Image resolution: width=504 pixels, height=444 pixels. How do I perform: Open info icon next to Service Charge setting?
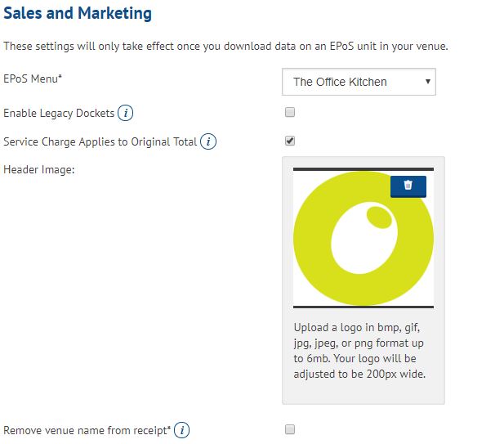[208, 142]
